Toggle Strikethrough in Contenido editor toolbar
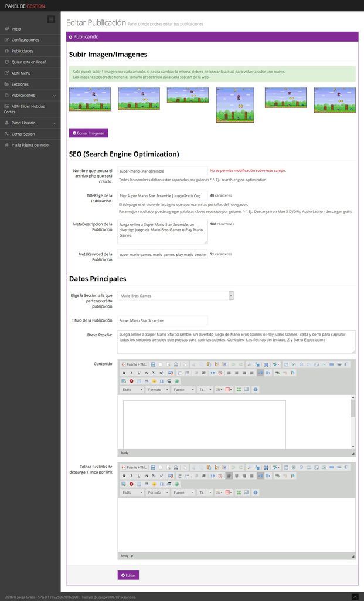This screenshot has height=601, width=364. [x=146, y=373]
